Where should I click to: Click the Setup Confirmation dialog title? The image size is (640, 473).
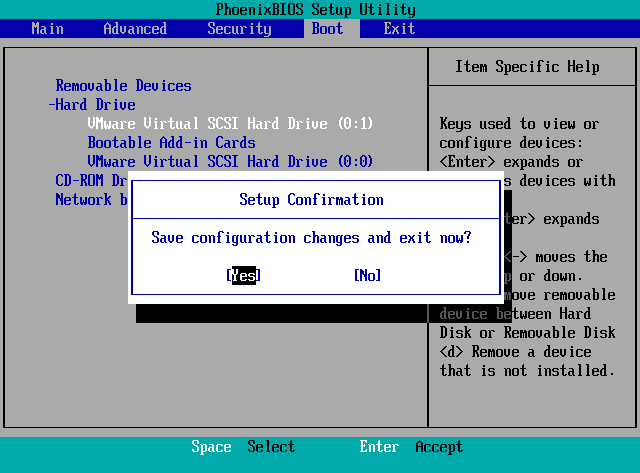pyautogui.click(x=311, y=200)
